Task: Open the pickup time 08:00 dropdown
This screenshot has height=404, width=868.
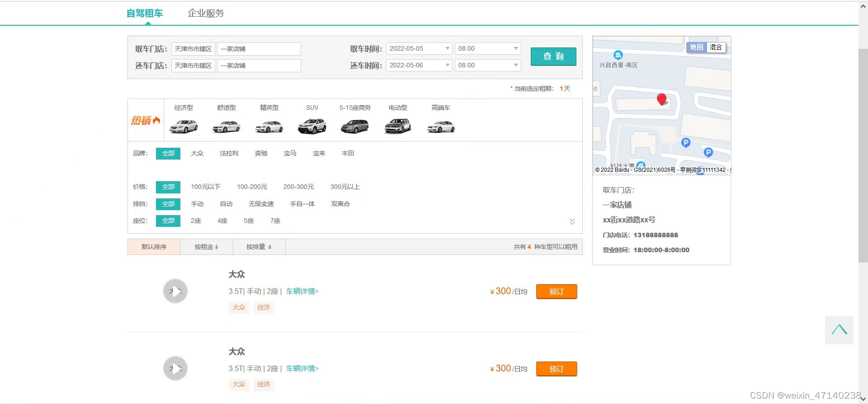Action: [488, 48]
